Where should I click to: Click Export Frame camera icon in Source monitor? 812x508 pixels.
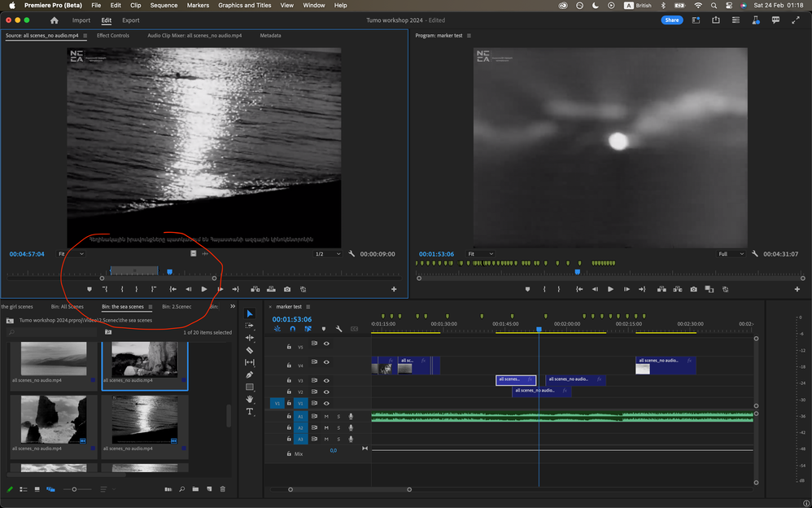[287, 289]
